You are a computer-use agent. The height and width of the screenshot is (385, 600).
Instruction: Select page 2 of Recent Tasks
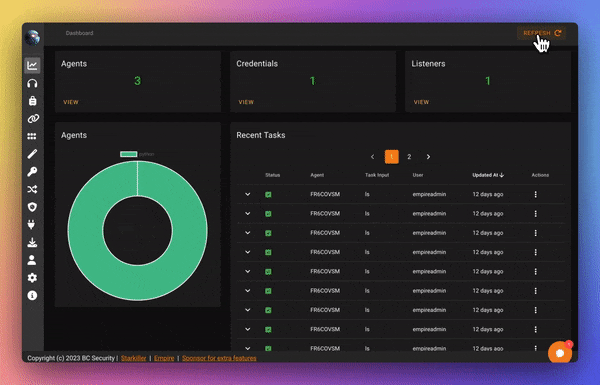[409, 157]
